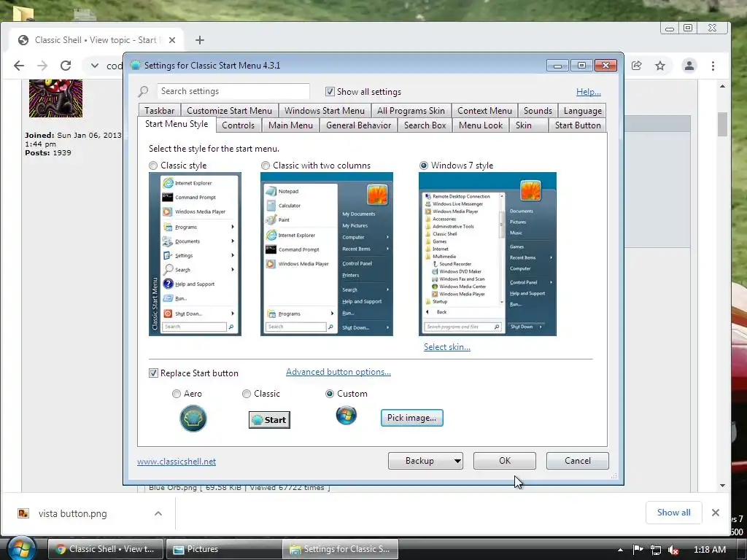Image resolution: width=747 pixels, height=560 pixels.
Task: Reload the page in Chrome
Action: tap(66, 66)
